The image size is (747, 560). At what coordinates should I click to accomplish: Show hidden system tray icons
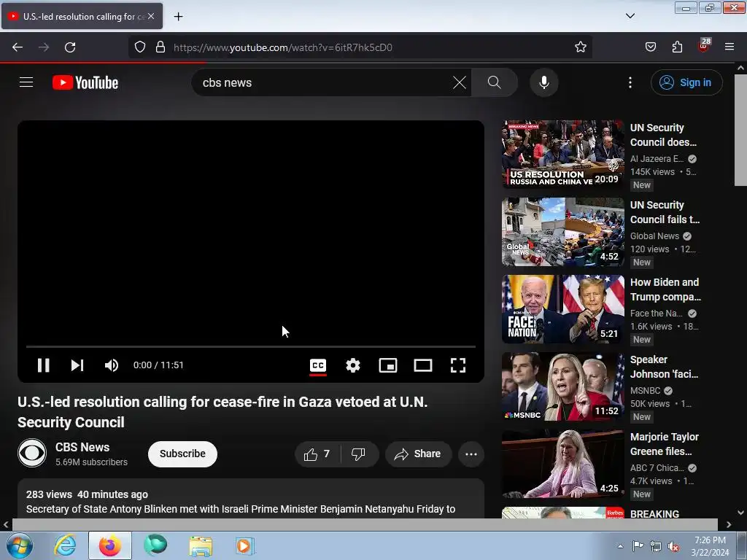tap(620, 546)
